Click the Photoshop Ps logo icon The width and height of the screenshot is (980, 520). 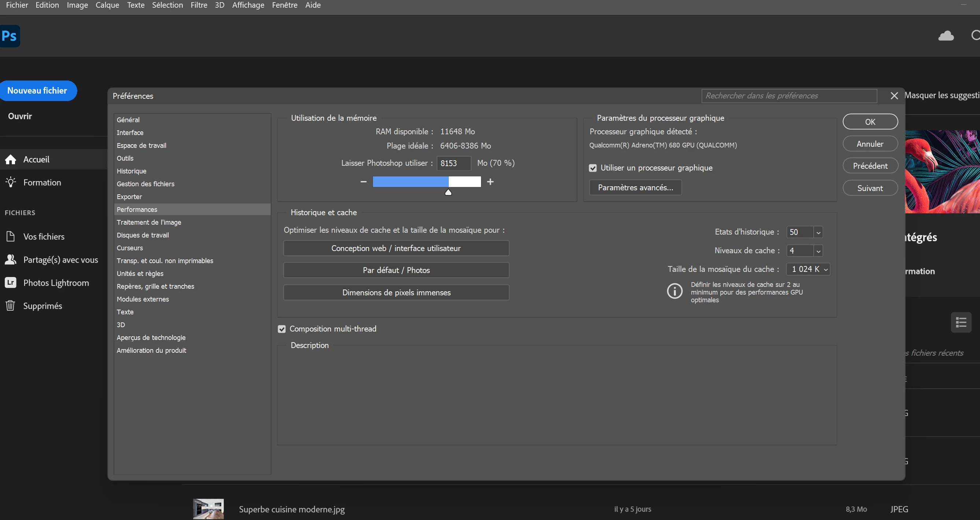[10, 36]
